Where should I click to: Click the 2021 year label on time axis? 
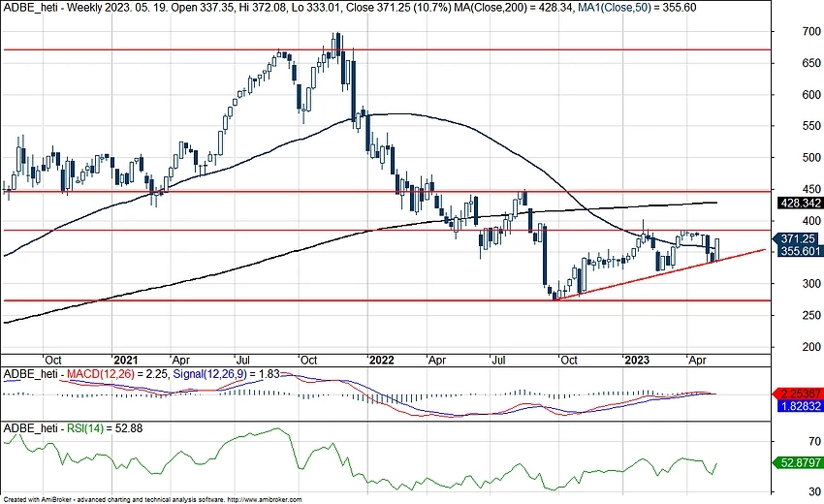point(126,360)
